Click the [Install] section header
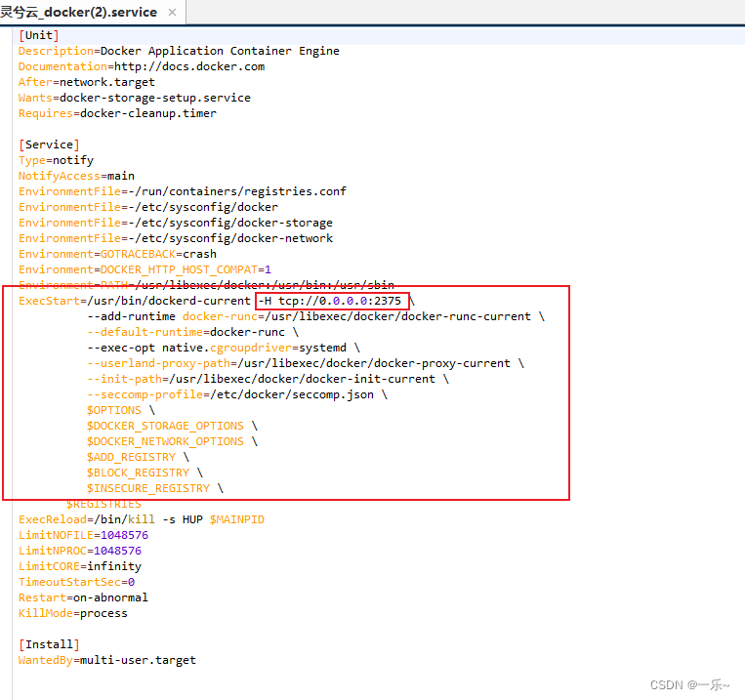745x700 pixels. coord(50,645)
